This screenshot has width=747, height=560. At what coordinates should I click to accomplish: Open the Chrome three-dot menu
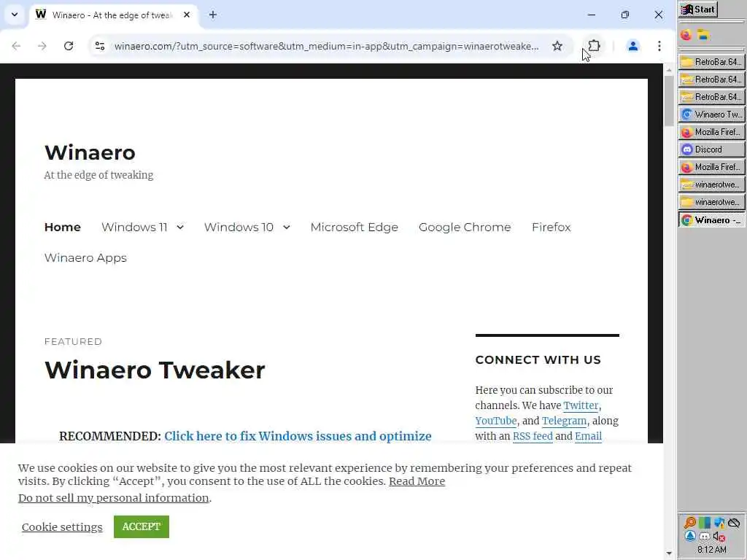[x=659, y=46]
